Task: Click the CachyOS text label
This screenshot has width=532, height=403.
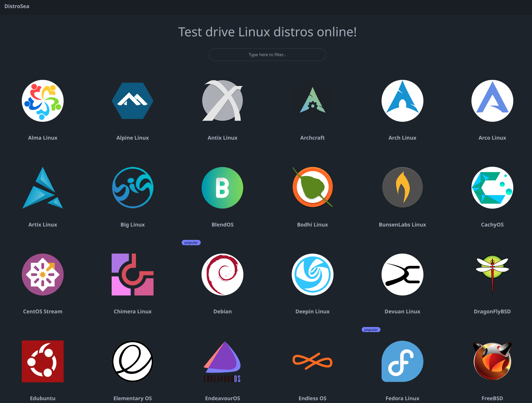Action: pos(492,225)
